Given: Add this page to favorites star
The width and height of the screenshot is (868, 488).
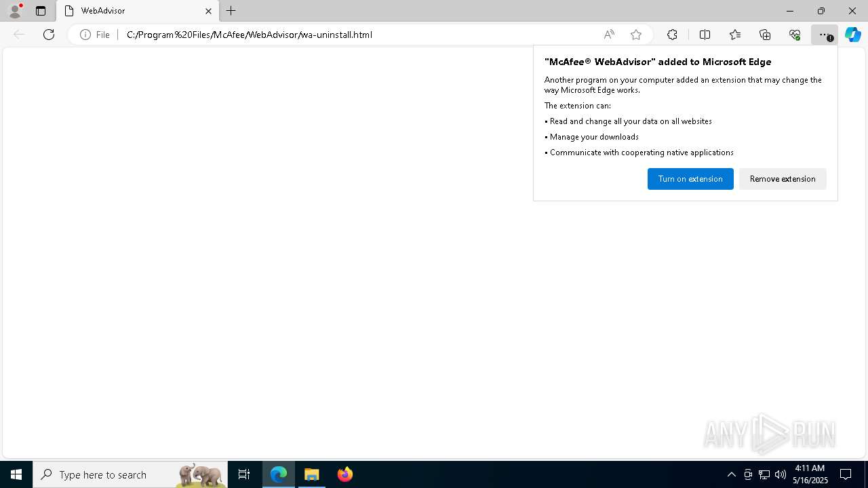Looking at the screenshot, I should coord(636,35).
